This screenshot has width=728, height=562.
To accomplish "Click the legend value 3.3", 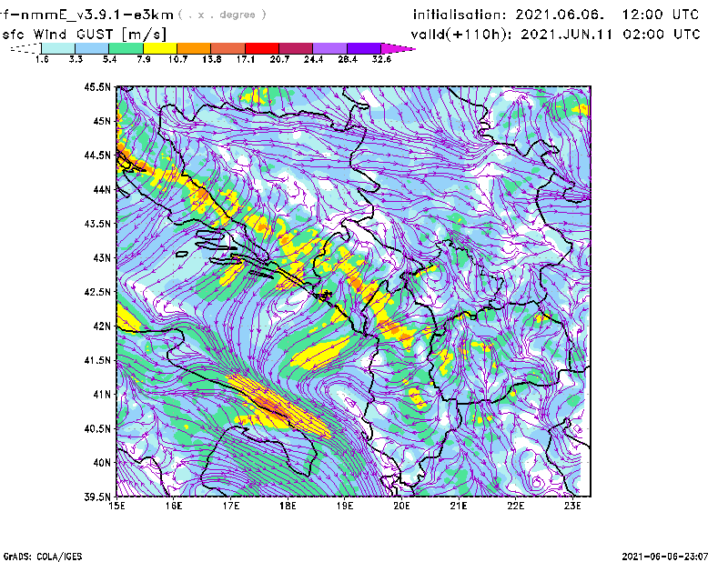I will tap(76, 59).
